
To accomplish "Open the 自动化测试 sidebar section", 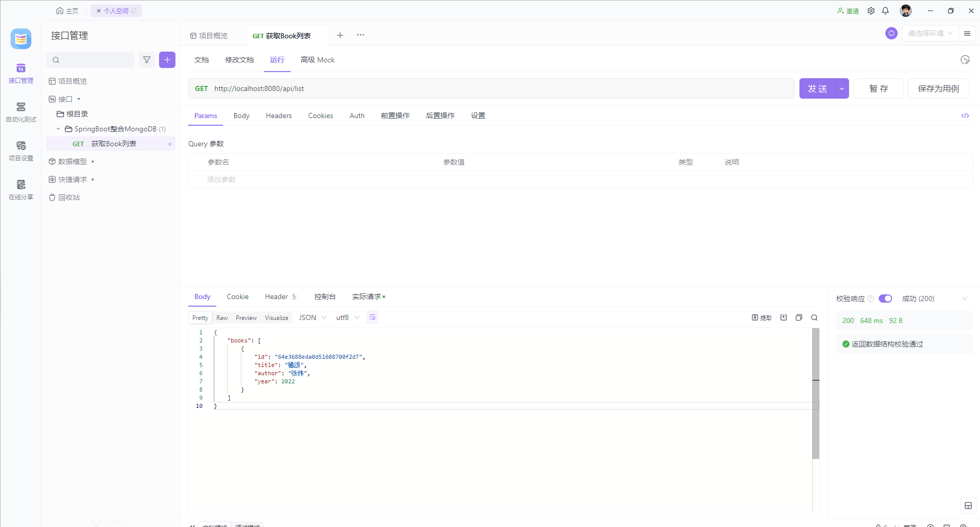I will [21, 112].
